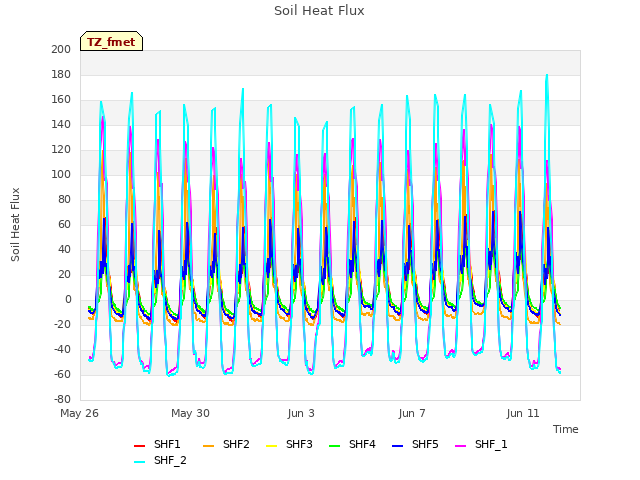Screen dimensions: 640x480
Task: Click the yellow SHF3 legend color marker
Action: 272,446
